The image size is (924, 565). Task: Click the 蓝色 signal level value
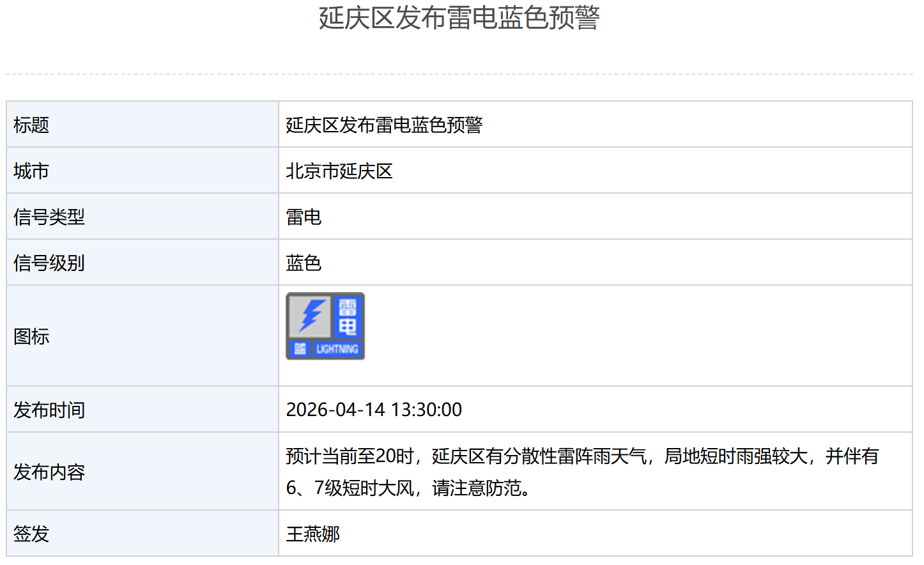(304, 263)
